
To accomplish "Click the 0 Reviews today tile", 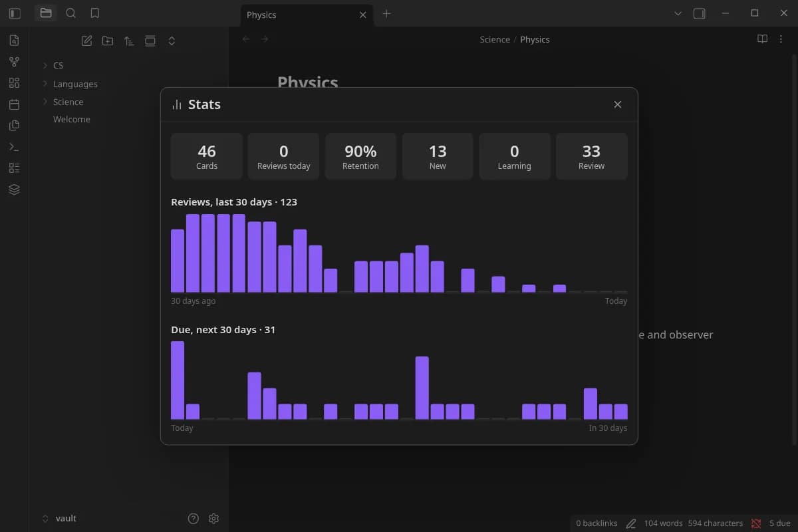I will click(284, 156).
